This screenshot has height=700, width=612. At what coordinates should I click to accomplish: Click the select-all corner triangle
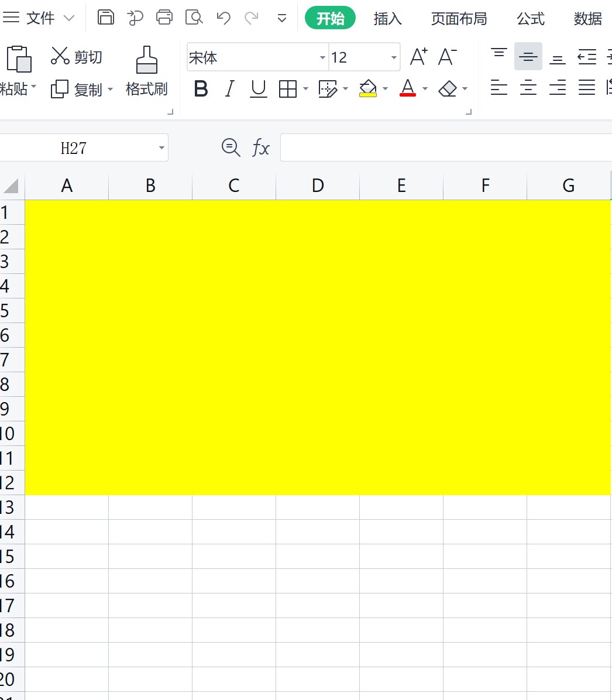click(11, 186)
